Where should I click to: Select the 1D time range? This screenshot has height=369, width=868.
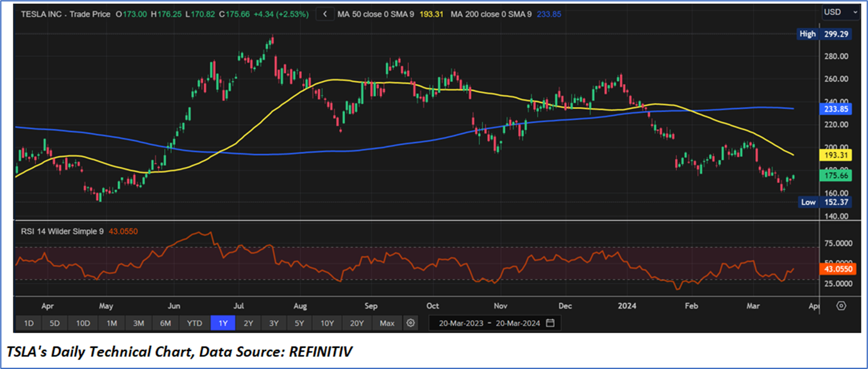pos(29,323)
